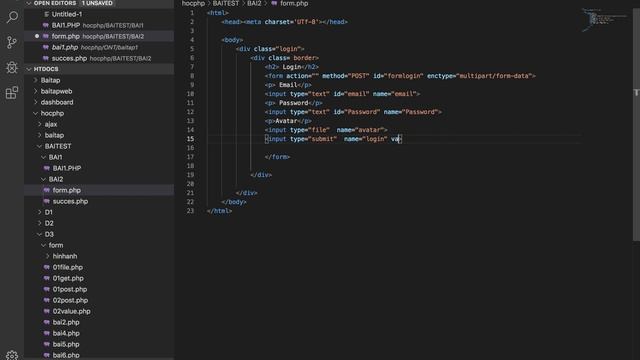
Task: Collapse the HTDOCS section header
Action: [29, 69]
